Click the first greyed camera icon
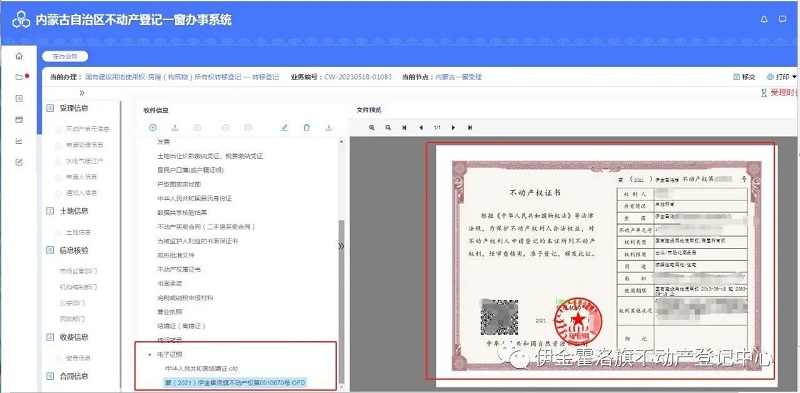800x393 pixels. click(x=197, y=128)
